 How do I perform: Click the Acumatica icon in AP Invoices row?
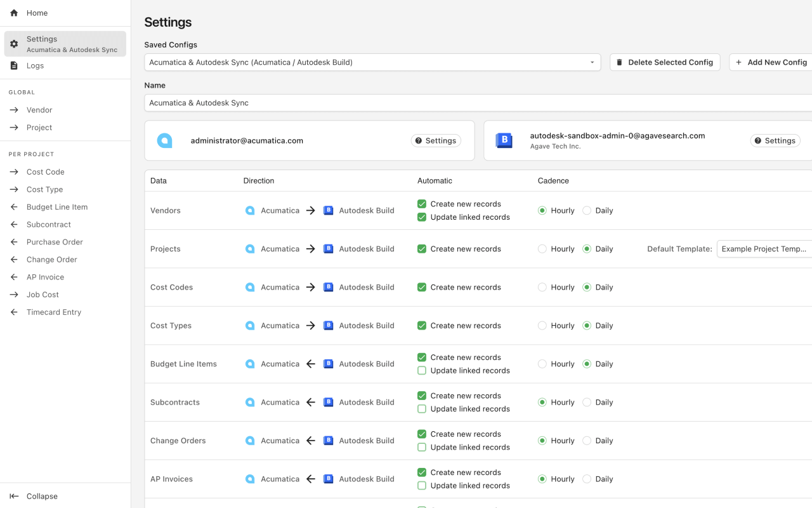[x=250, y=479]
